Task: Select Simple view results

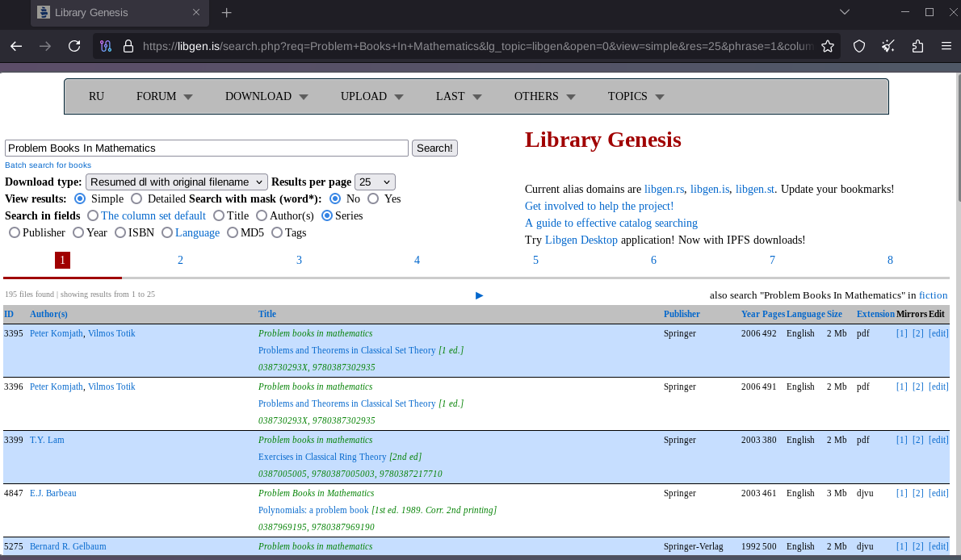Action: (80, 199)
